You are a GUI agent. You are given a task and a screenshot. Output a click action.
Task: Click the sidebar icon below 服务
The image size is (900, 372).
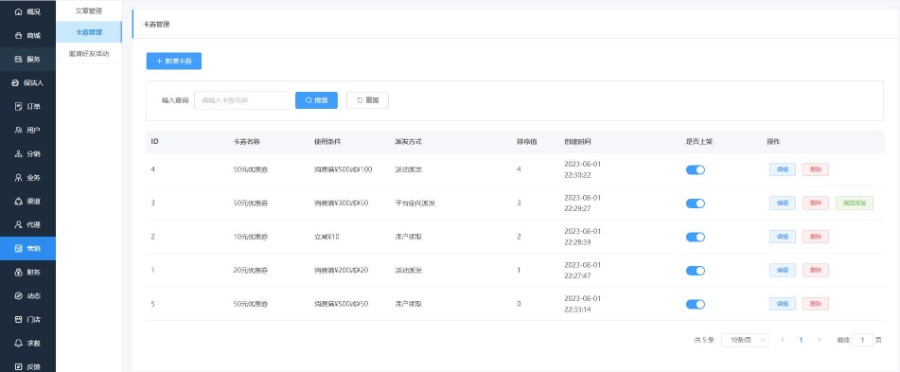tap(15, 83)
